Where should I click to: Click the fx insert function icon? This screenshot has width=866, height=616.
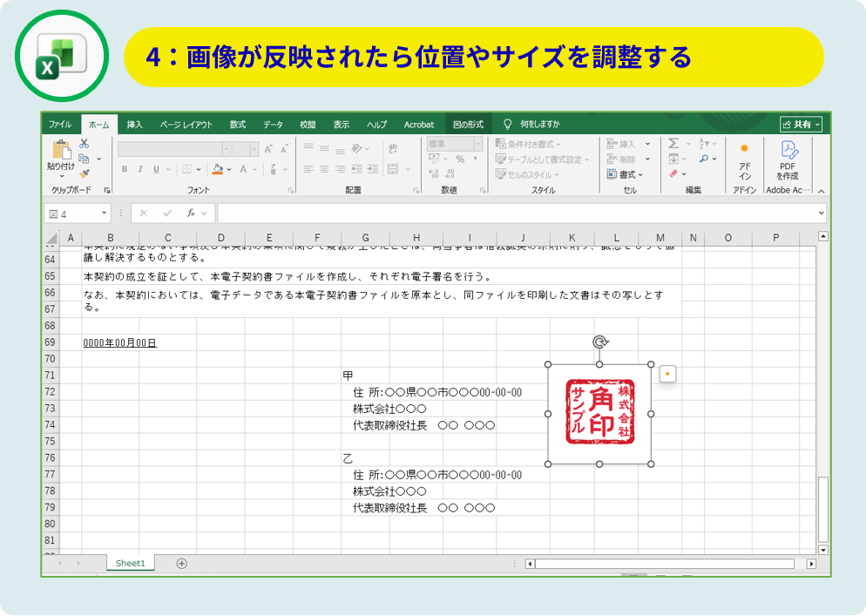pos(191,213)
